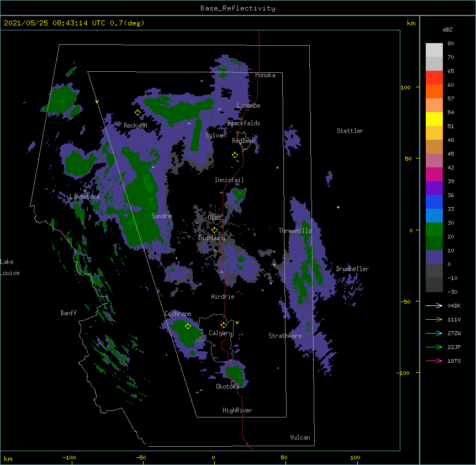
Task: Click the white 04DK arrow legend icon
Action: (434, 305)
